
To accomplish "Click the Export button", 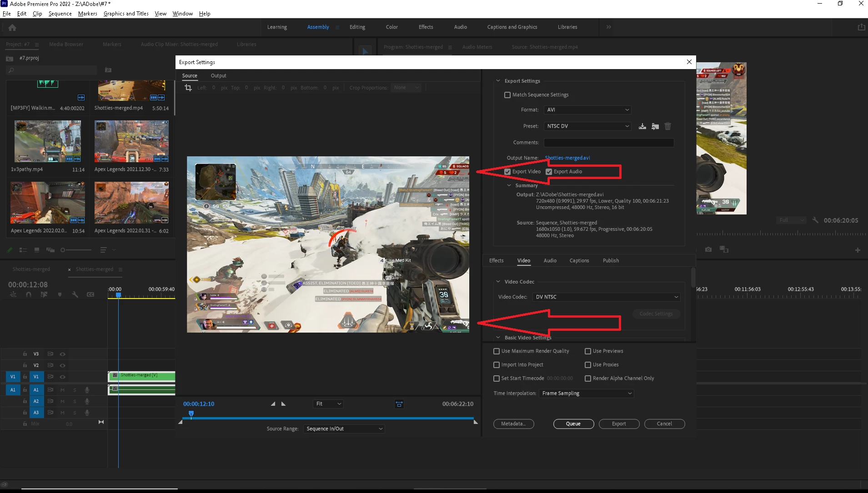I will click(619, 424).
